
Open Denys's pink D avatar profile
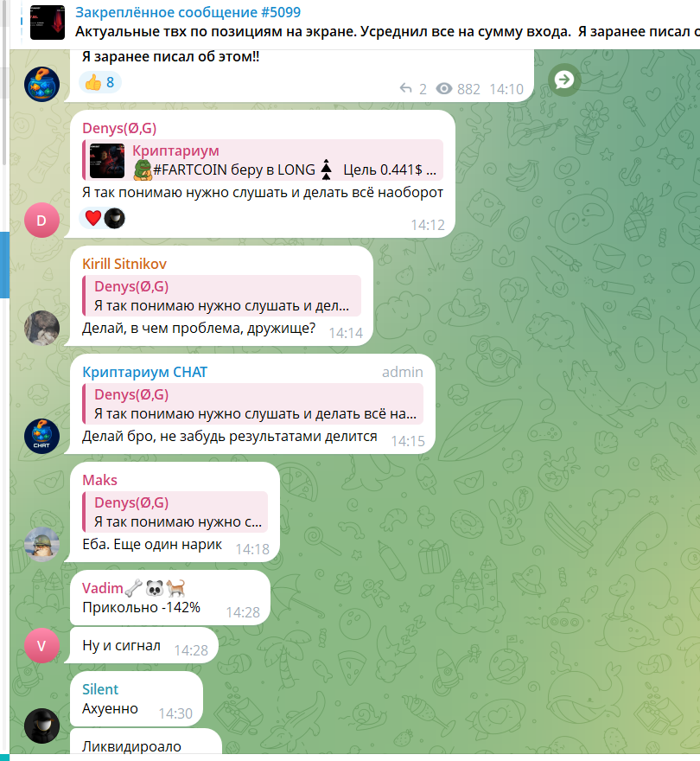coord(41,221)
